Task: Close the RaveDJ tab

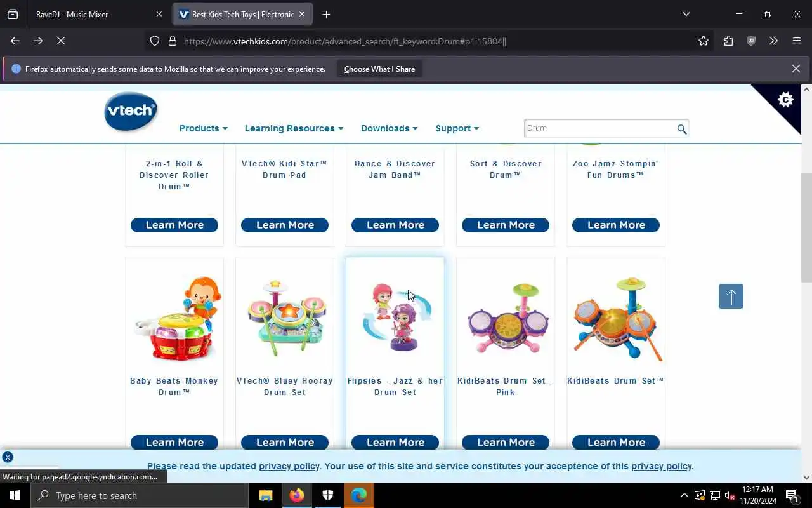Action: point(159,14)
